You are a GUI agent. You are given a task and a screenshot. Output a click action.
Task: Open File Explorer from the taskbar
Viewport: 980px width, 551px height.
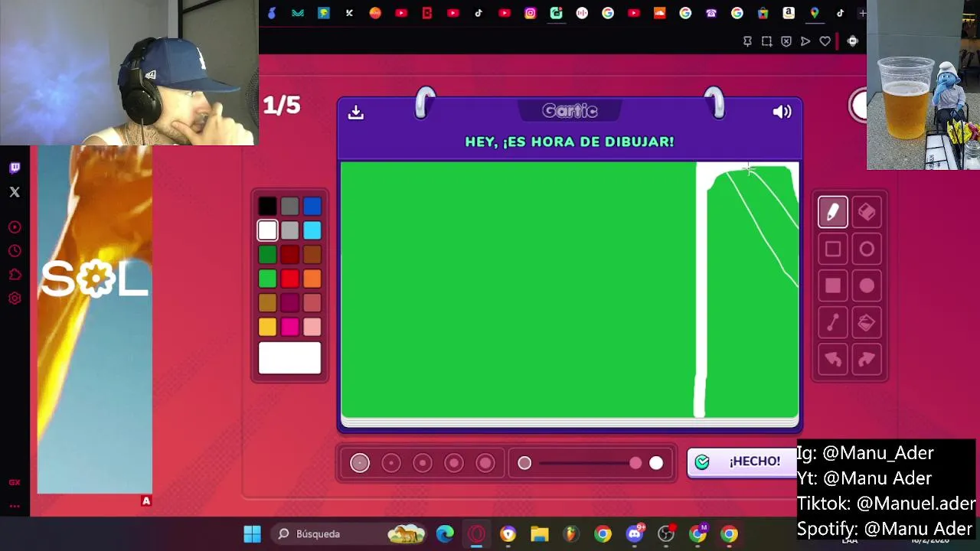coord(540,533)
